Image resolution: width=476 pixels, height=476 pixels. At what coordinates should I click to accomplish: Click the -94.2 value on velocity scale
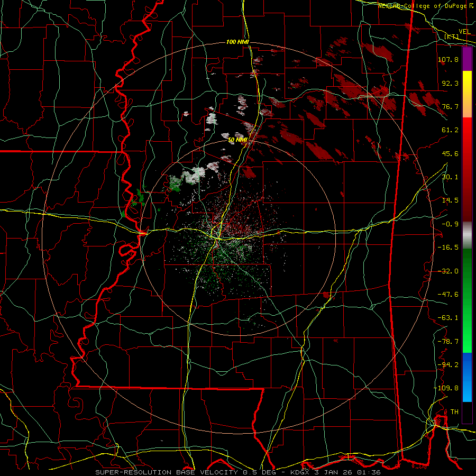448,365
